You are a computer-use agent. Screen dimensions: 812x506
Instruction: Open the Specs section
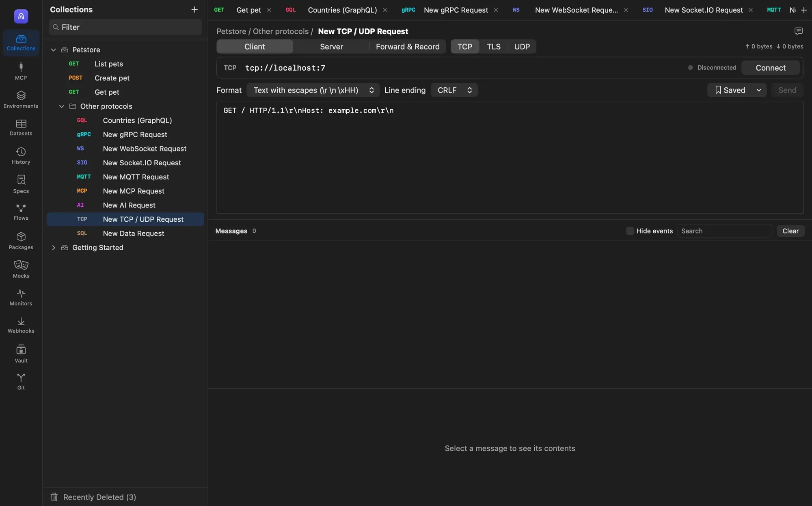(21, 184)
